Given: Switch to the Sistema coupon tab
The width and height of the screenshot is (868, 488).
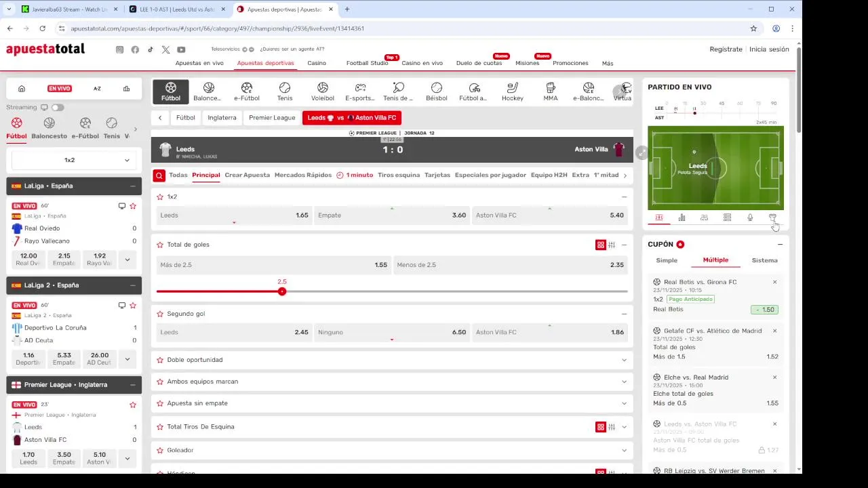Looking at the screenshot, I should [x=764, y=260].
